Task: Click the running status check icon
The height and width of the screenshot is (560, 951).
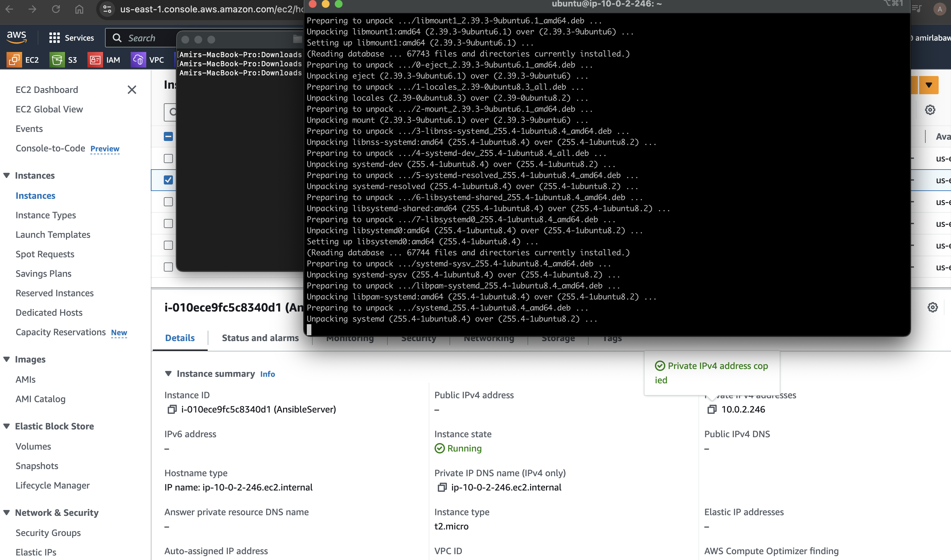Action: 440,448
